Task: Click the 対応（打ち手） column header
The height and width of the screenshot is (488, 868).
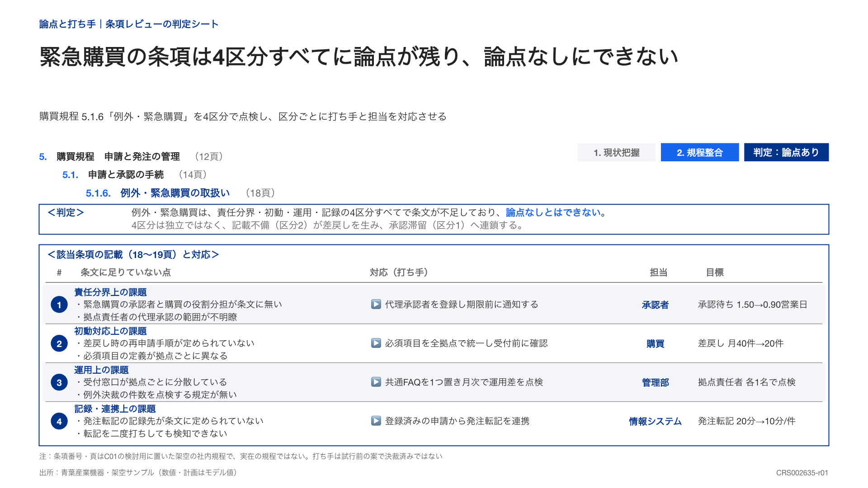Action: coord(399,272)
